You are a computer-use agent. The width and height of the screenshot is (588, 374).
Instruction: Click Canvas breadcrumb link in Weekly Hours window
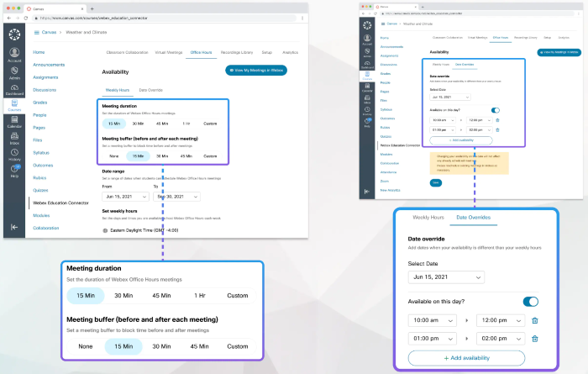[x=49, y=32]
